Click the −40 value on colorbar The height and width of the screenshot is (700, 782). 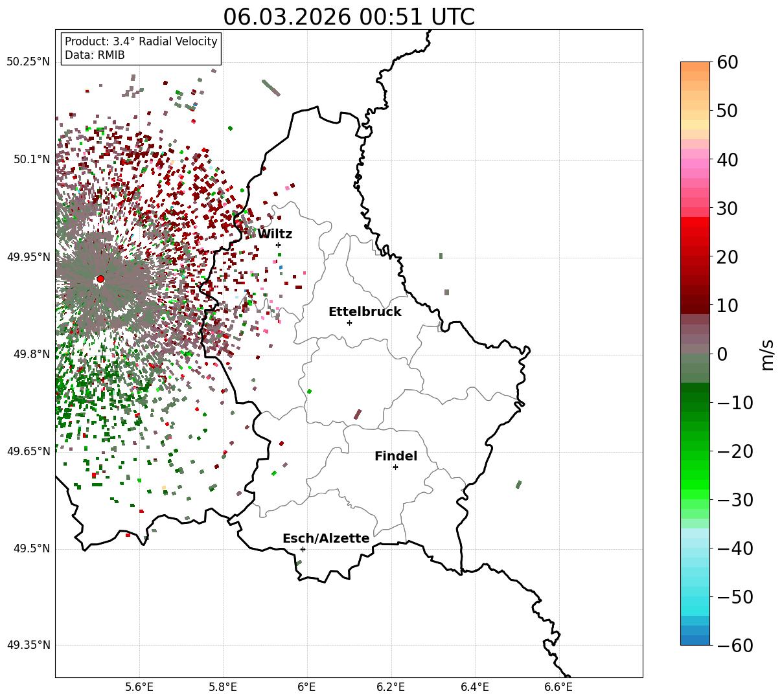pyautogui.click(x=735, y=548)
